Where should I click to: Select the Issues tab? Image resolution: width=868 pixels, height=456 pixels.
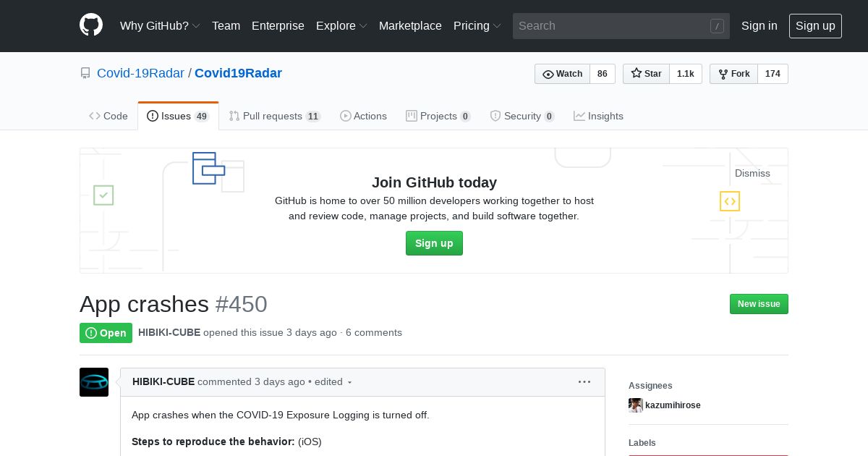point(178,116)
